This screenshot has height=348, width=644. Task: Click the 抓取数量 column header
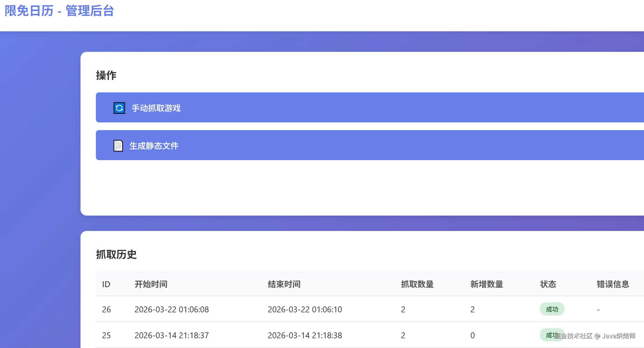click(417, 284)
